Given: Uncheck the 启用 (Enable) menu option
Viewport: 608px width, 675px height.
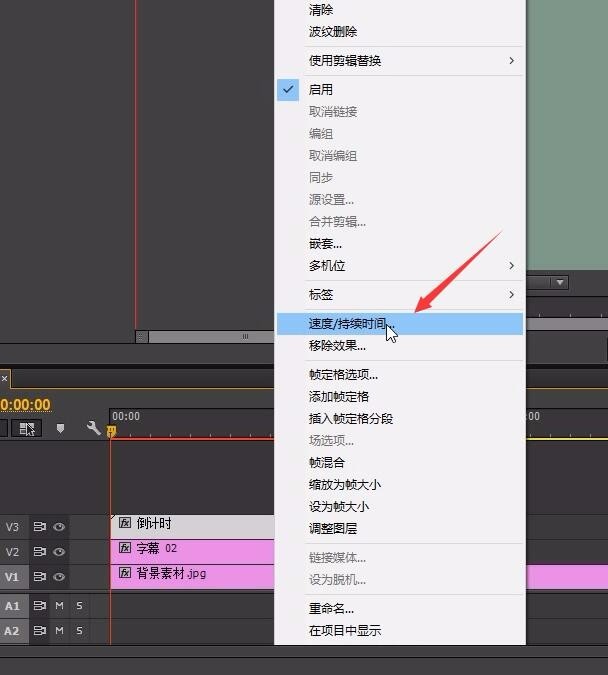Looking at the screenshot, I should pyautogui.click(x=321, y=89).
